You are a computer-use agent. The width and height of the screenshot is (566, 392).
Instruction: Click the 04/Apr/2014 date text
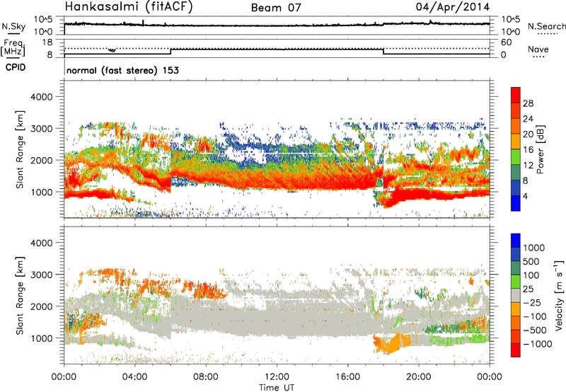click(x=452, y=7)
